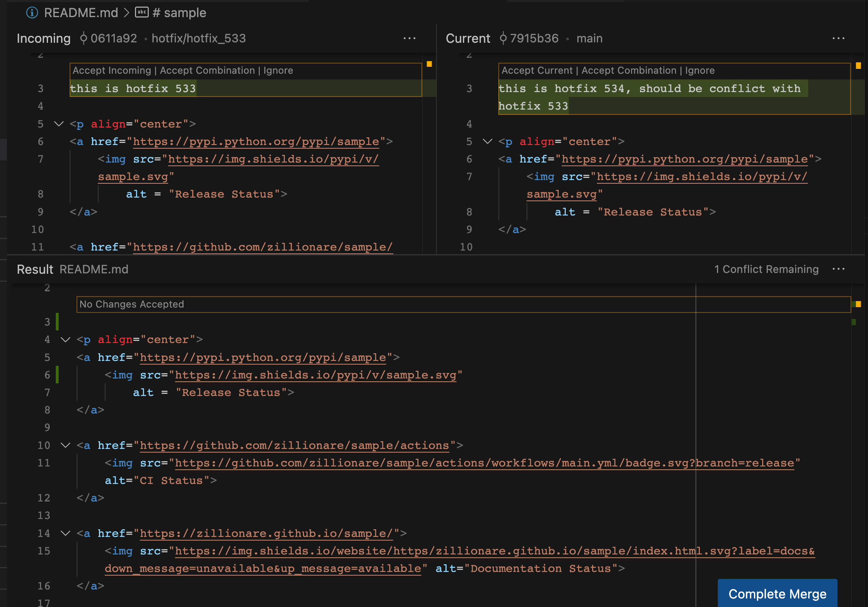Click Accept Combination in the Current pane
The height and width of the screenshot is (607, 868).
pyautogui.click(x=629, y=70)
